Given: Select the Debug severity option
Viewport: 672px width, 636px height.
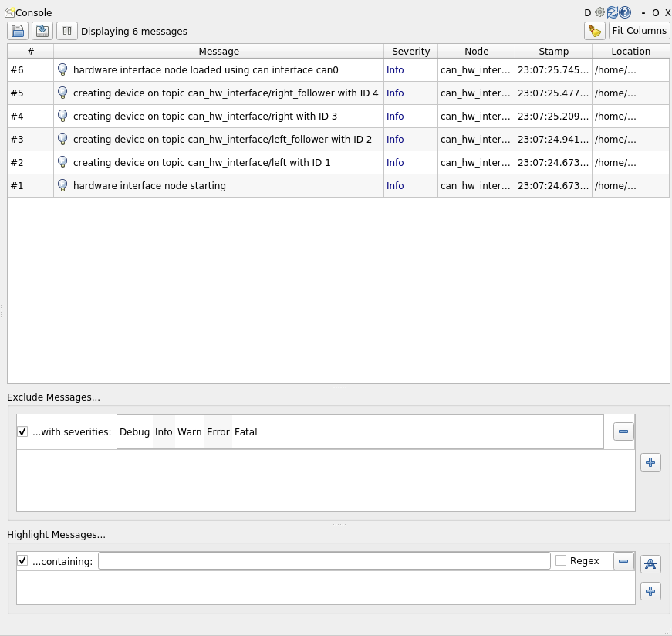Looking at the screenshot, I should coord(134,432).
